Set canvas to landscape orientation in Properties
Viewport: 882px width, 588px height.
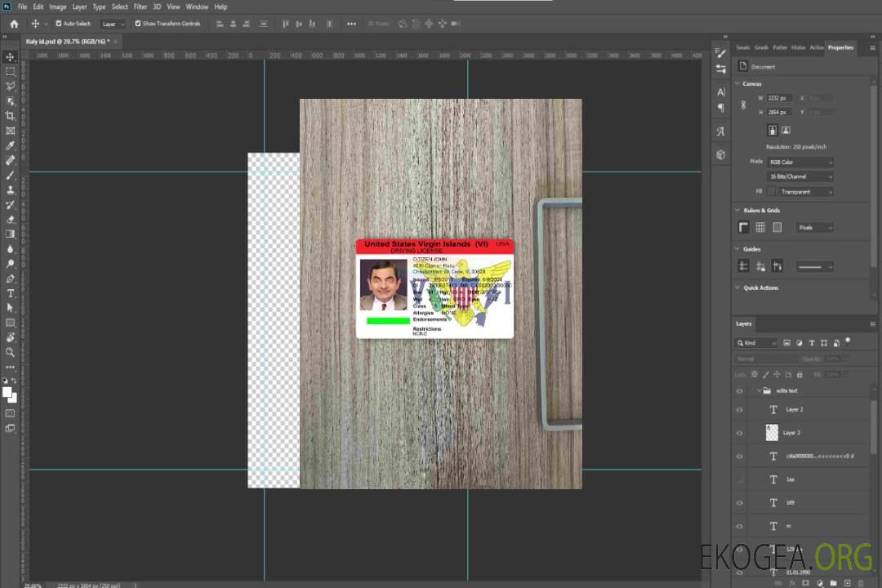[786, 130]
